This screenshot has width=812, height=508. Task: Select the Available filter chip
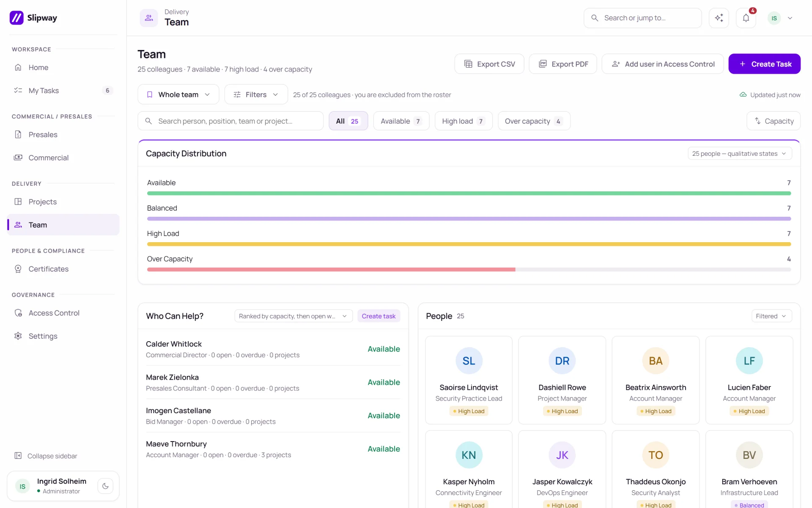pyautogui.click(x=401, y=121)
